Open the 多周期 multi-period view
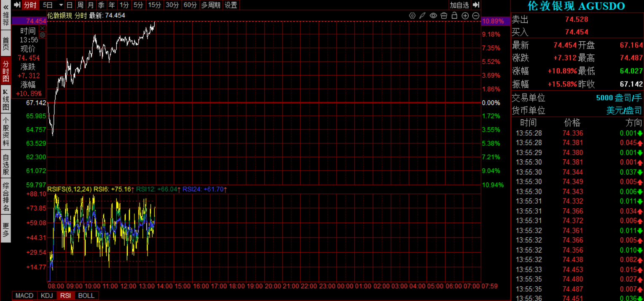This screenshot has height=301, width=644. point(210,5)
